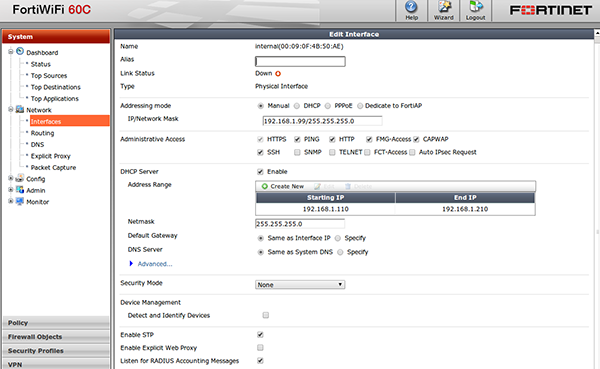Select the 192.168.1.210 end IP cell
600x369 pixels.
[465, 209]
